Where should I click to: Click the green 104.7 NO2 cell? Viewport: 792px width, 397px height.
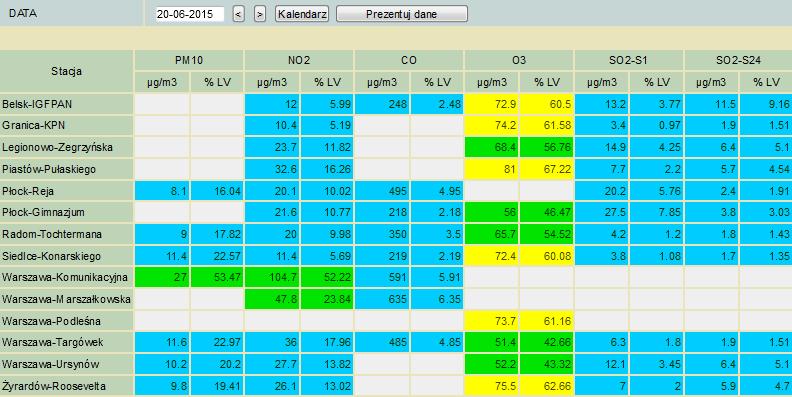(272, 277)
